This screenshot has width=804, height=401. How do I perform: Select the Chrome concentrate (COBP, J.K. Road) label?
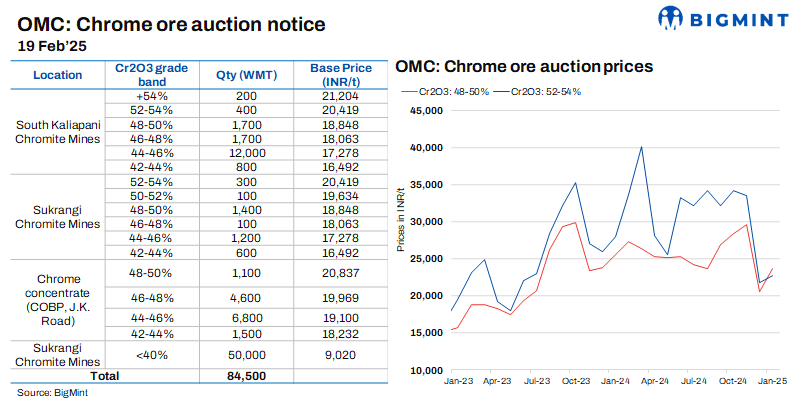[x=58, y=296]
